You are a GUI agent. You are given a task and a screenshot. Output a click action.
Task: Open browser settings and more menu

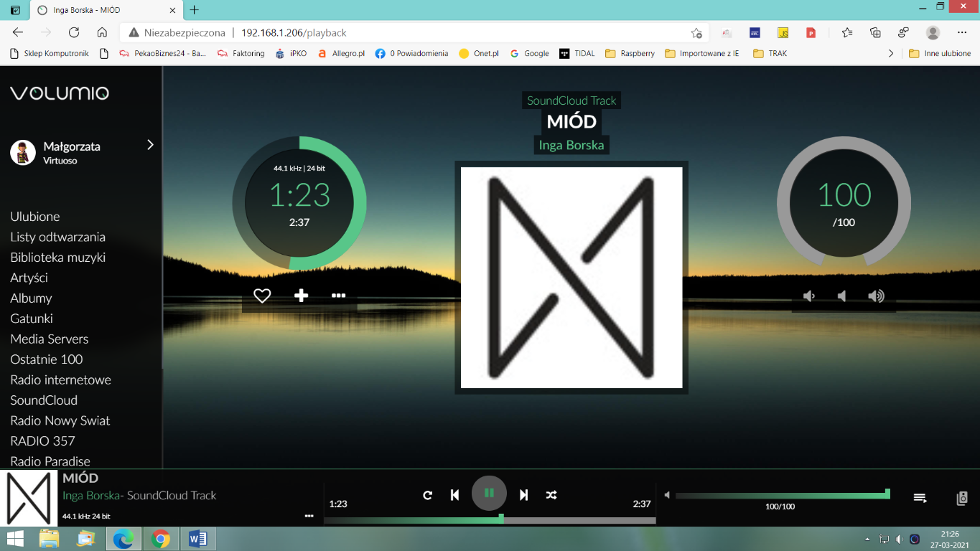[962, 32]
